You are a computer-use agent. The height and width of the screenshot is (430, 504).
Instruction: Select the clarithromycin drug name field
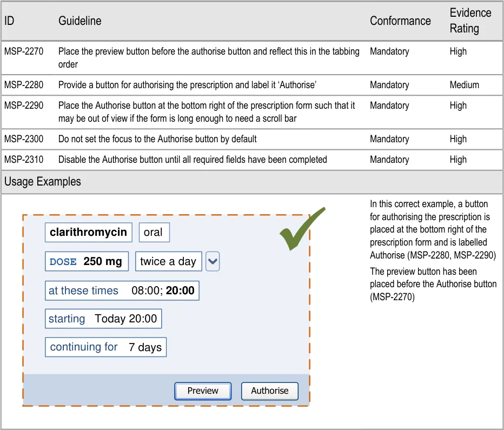coord(89,233)
